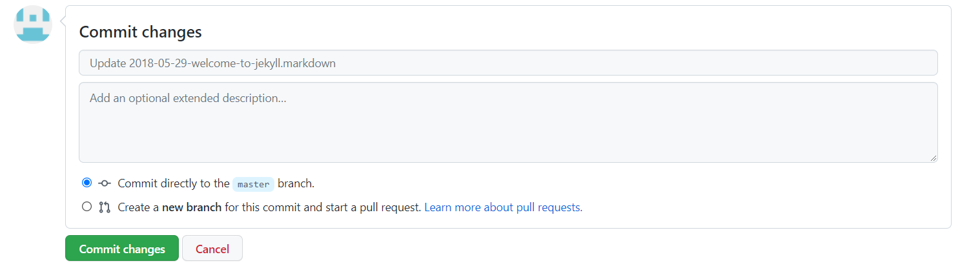Select the commit directly to master radio button

pyautogui.click(x=87, y=183)
